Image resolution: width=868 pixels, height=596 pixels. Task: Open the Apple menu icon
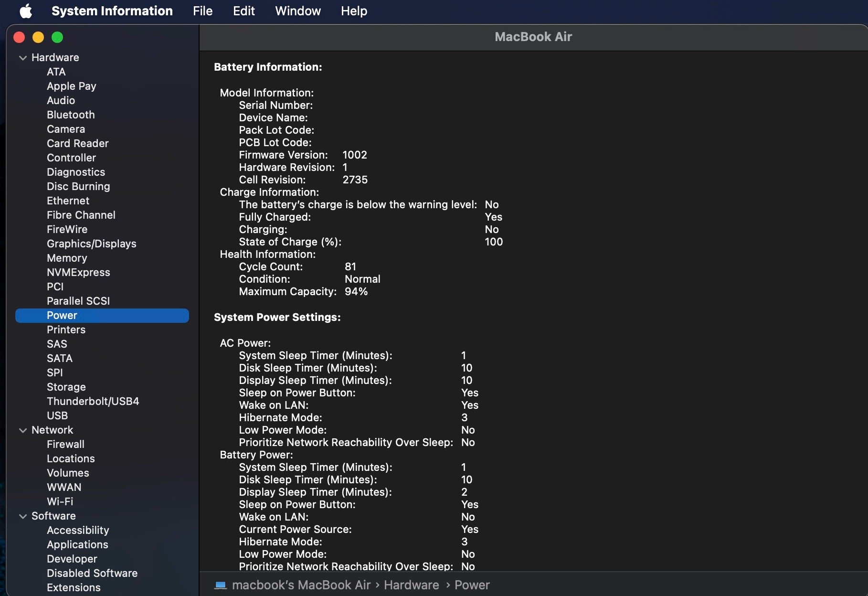26,11
